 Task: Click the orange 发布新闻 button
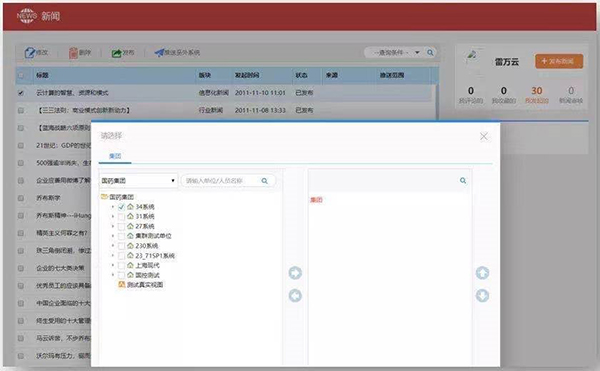(x=559, y=61)
